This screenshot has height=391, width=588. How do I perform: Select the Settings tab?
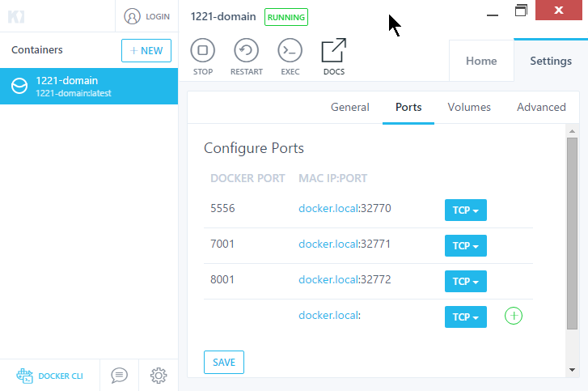(551, 61)
